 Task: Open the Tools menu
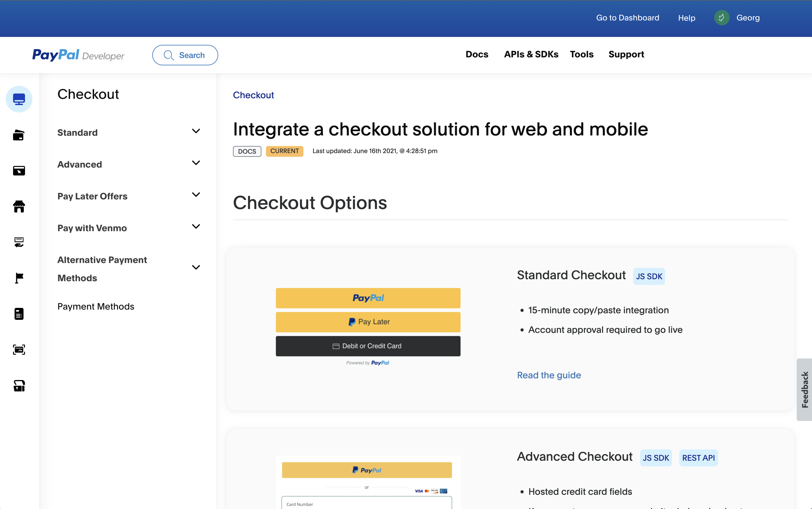point(581,54)
